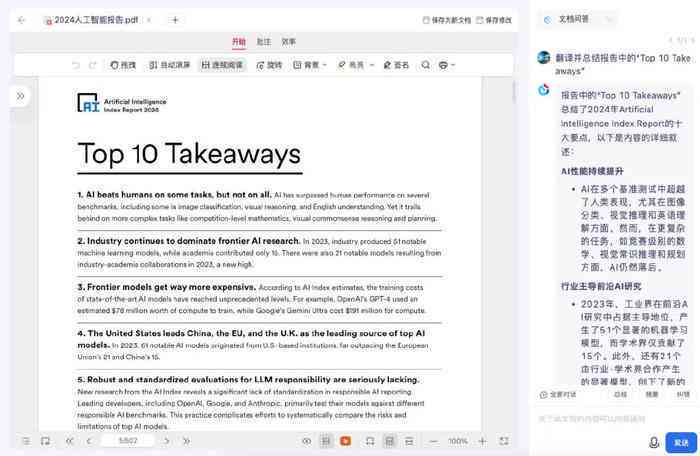Open the outline list icon in bottom bar
This screenshot has width=700, height=456.
coord(26,441)
